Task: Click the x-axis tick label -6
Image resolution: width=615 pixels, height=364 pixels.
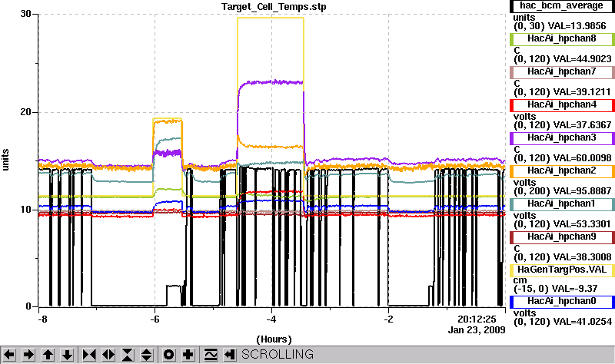Action: 155,319
